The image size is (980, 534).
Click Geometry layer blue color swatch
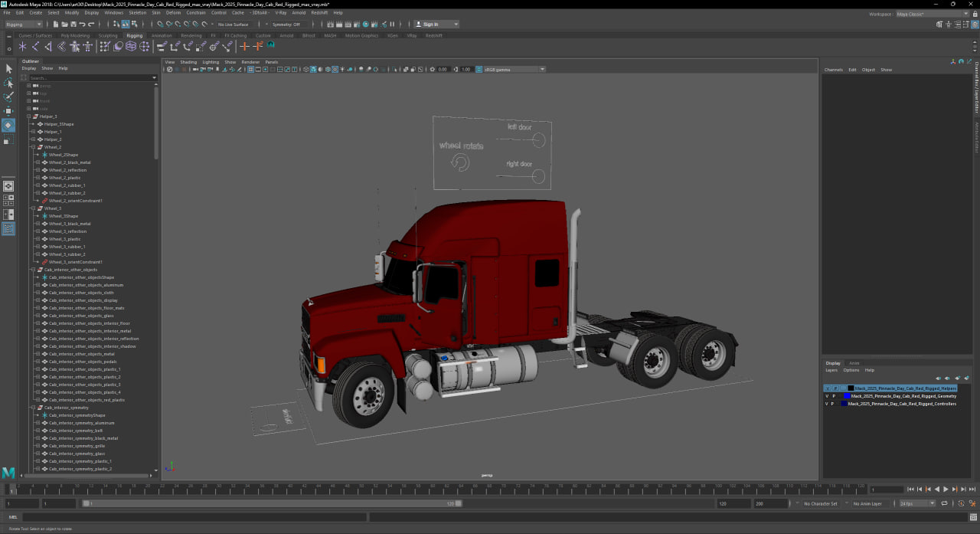pos(847,396)
